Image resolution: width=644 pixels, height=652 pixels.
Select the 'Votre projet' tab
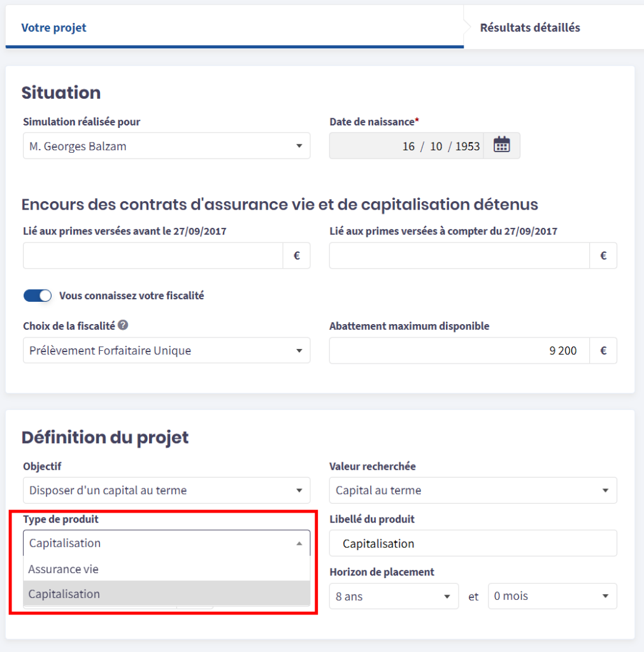tap(54, 27)
